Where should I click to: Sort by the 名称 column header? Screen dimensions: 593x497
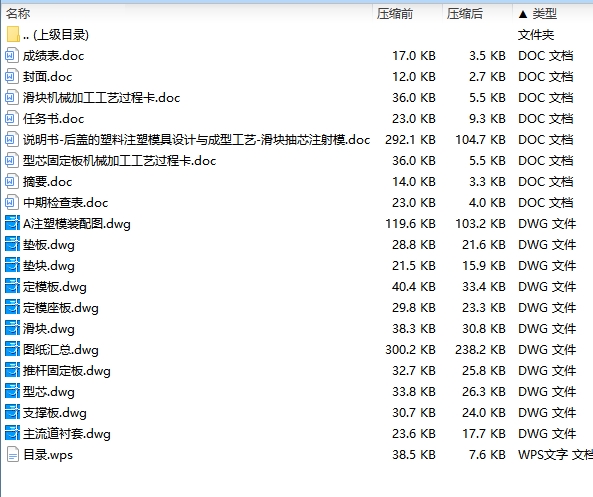17,14
